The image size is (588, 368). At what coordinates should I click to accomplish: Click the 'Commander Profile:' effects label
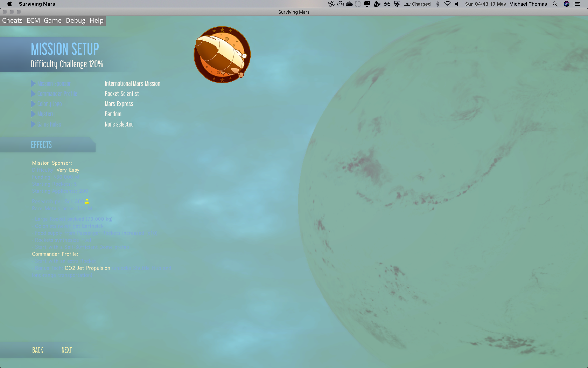[x=55, y=254]
